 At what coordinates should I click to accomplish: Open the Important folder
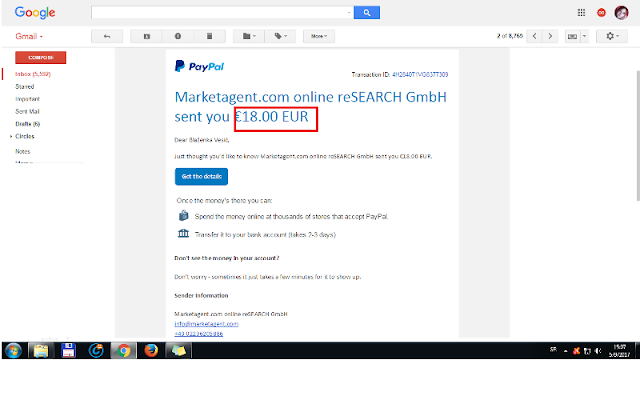(x=27, y=99)
